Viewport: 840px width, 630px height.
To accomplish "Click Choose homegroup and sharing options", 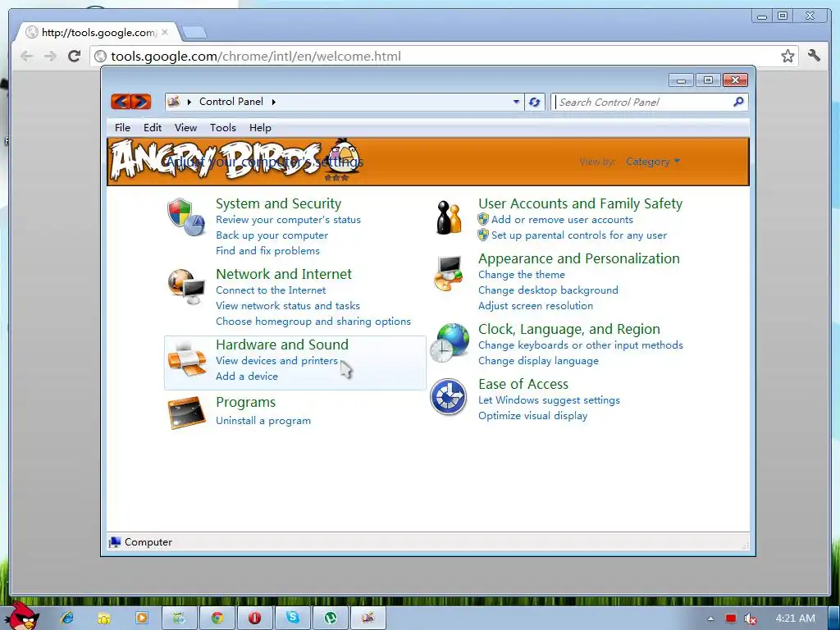I will (x=313, y=321).
